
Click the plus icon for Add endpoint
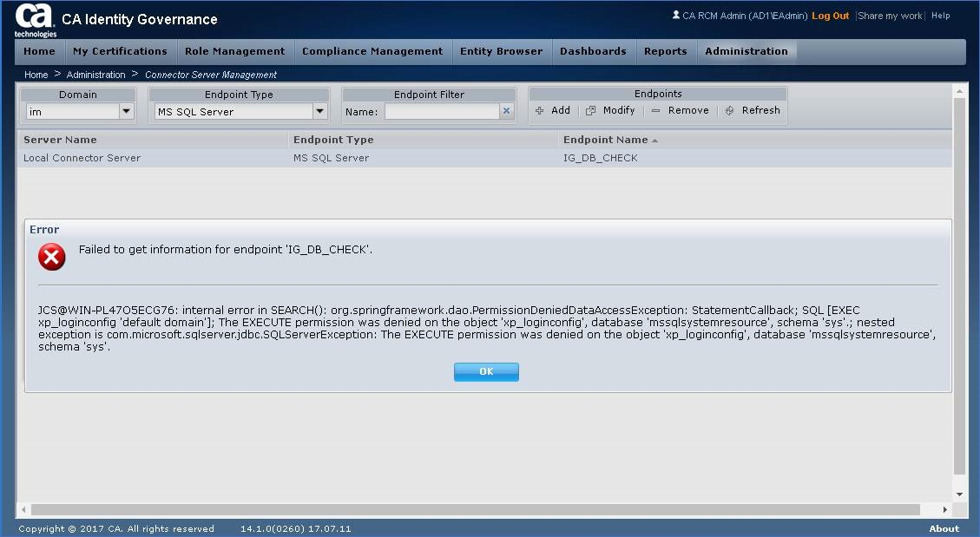click(539, 110)
